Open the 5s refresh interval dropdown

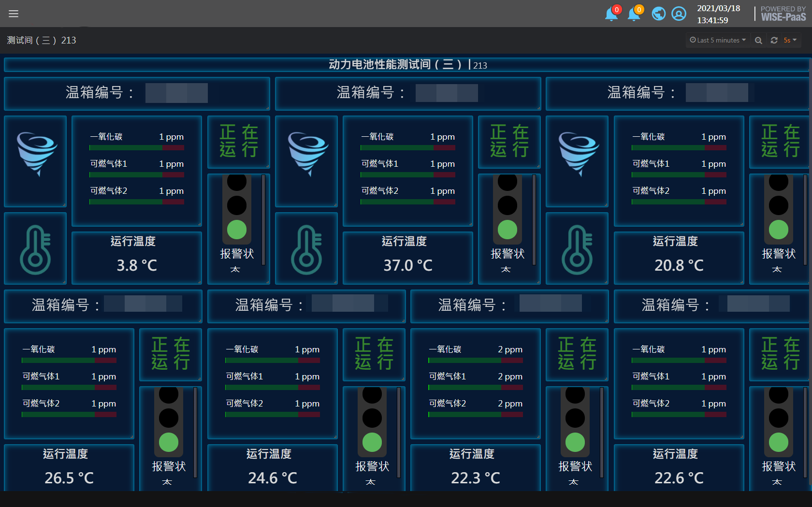pos(790,40)
